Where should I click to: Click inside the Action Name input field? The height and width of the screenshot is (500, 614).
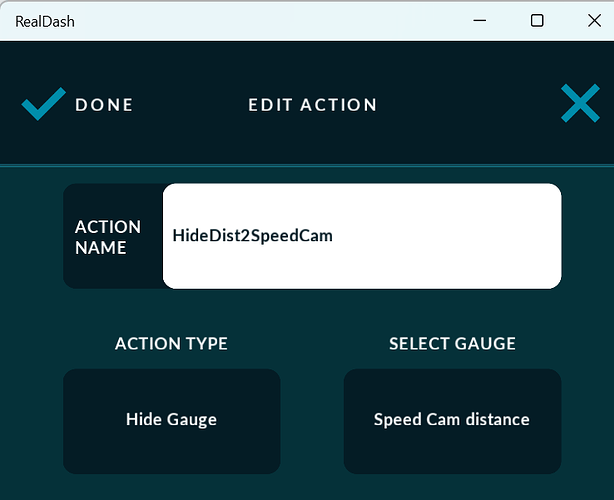tap(362, 236)
